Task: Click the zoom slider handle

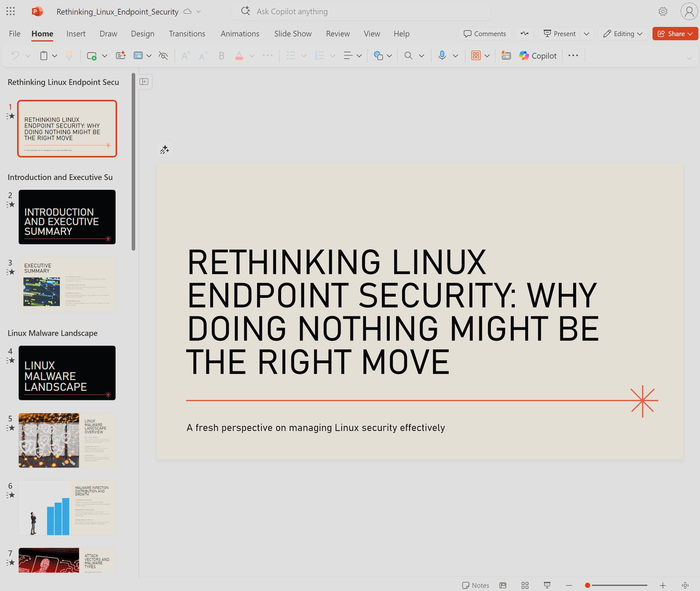Action: pyautogui.click(x=587, y=585)
